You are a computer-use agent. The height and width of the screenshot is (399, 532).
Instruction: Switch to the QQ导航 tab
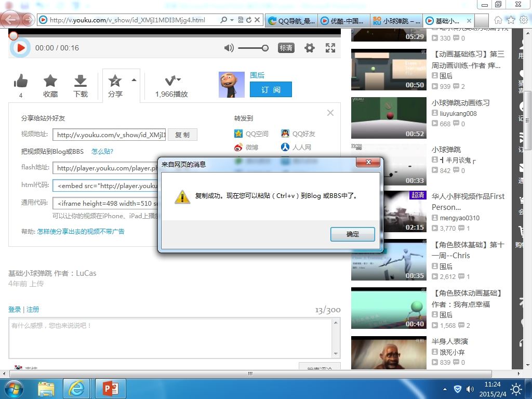coord(291,21)
